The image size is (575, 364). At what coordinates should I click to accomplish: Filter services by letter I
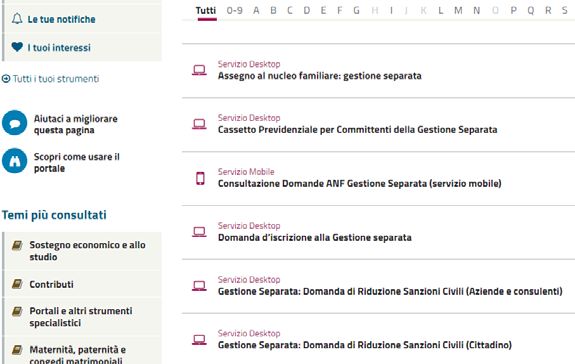tap(391, 10)
